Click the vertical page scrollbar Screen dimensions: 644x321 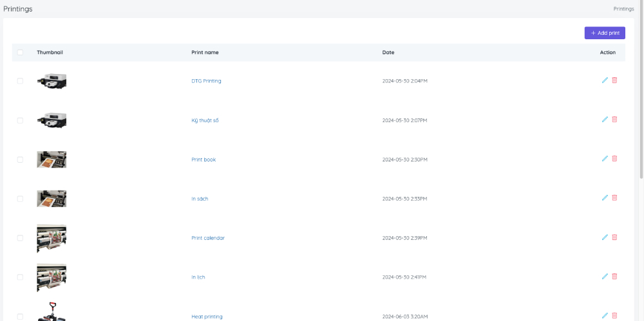coord(641,89)
